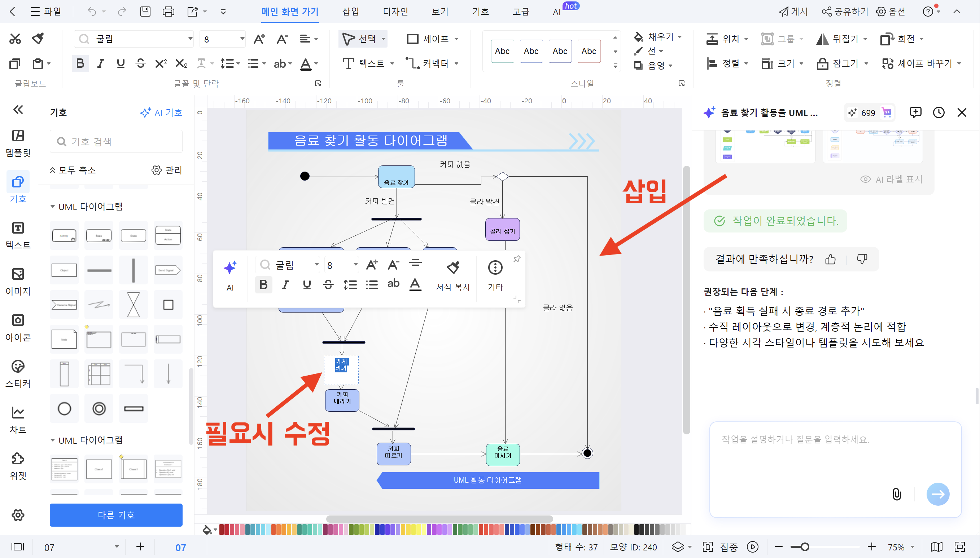Screen dimensions: 980x558
Task: Open the 기호 panel in the left sidebar
Action: (x=18, y=187)
